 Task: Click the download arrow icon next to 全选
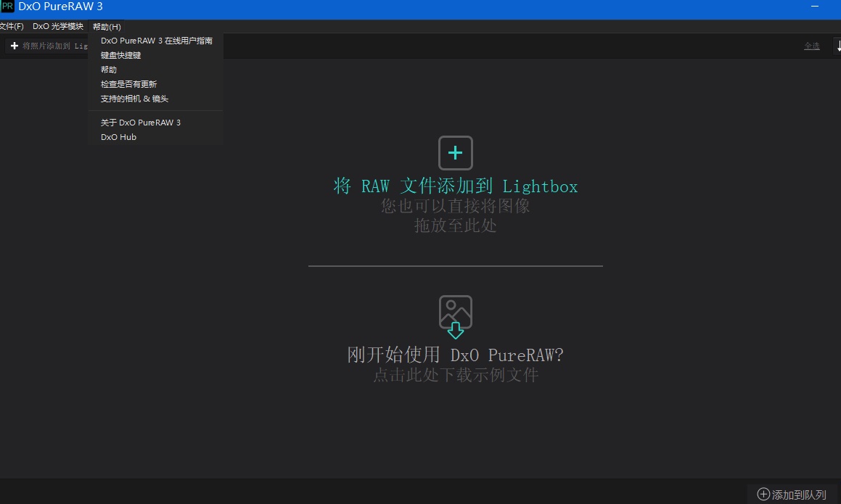(x=838, y=46)
